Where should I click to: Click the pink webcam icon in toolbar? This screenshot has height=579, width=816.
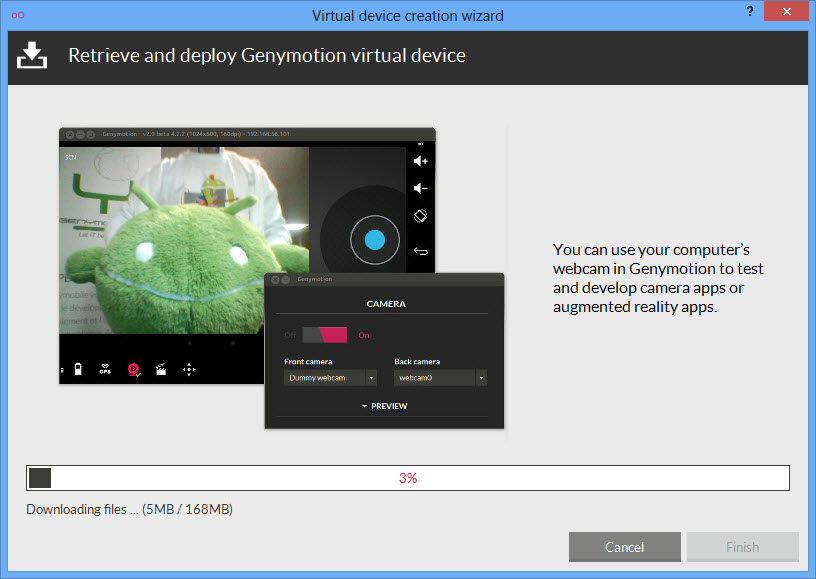[x=134, y=369]
